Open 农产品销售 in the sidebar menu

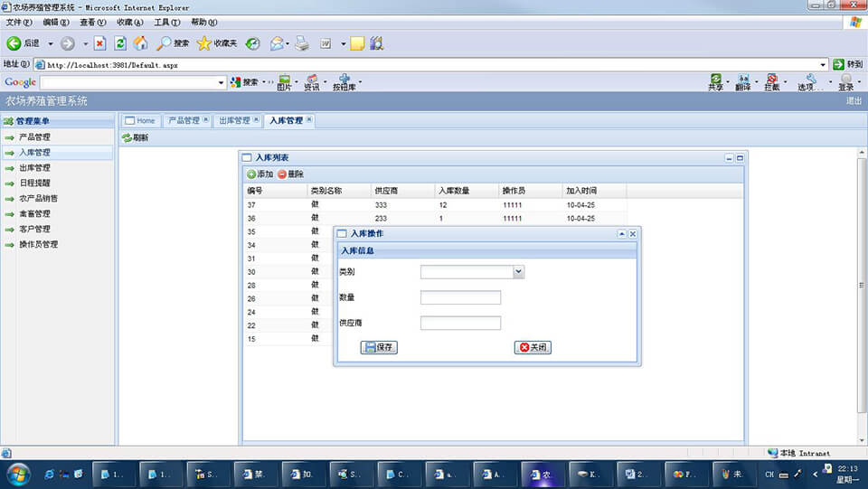(58, 199)
